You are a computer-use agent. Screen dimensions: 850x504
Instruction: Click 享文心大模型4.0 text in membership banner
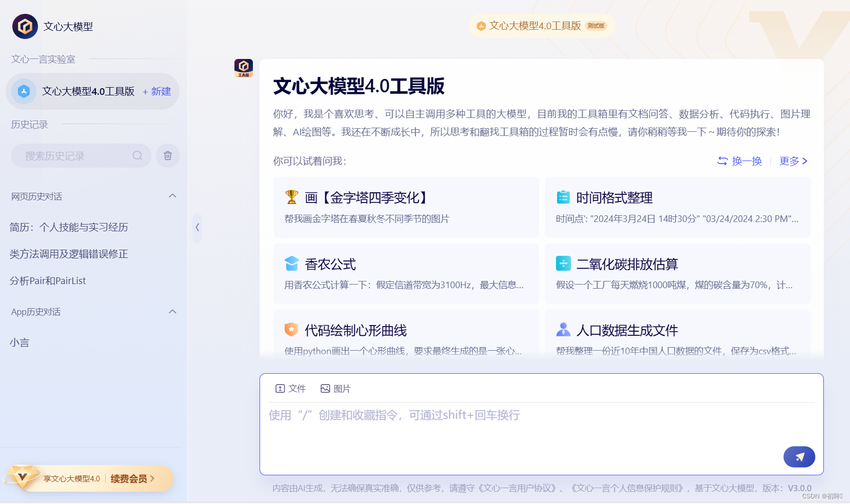click(x=72, y=478)
